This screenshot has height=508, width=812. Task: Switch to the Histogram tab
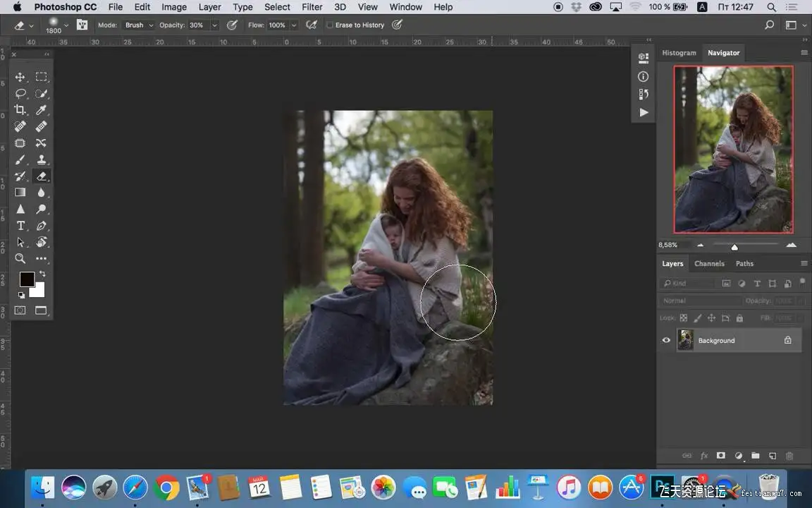[679, 53]
